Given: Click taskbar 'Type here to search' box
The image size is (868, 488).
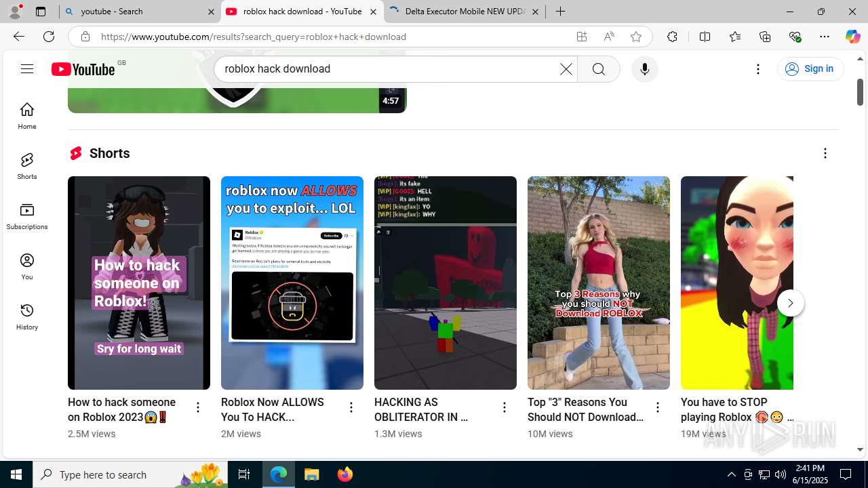Looking at the screenshot, I should (130, 474).
